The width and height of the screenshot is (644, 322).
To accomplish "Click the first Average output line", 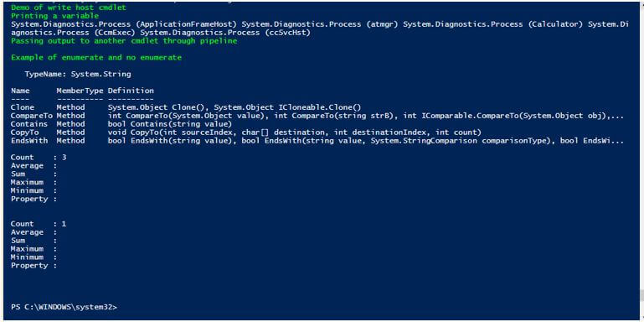I will click(33, 166).
